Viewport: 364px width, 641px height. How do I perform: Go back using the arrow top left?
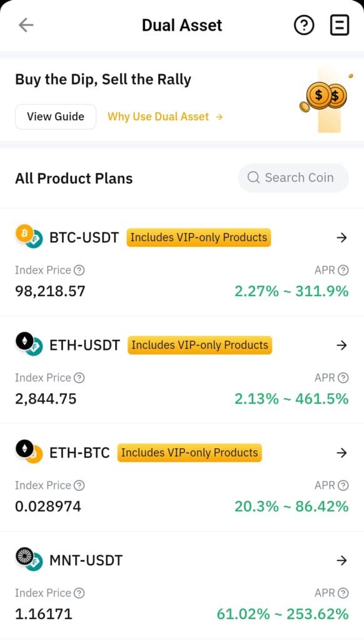(25, 25)
